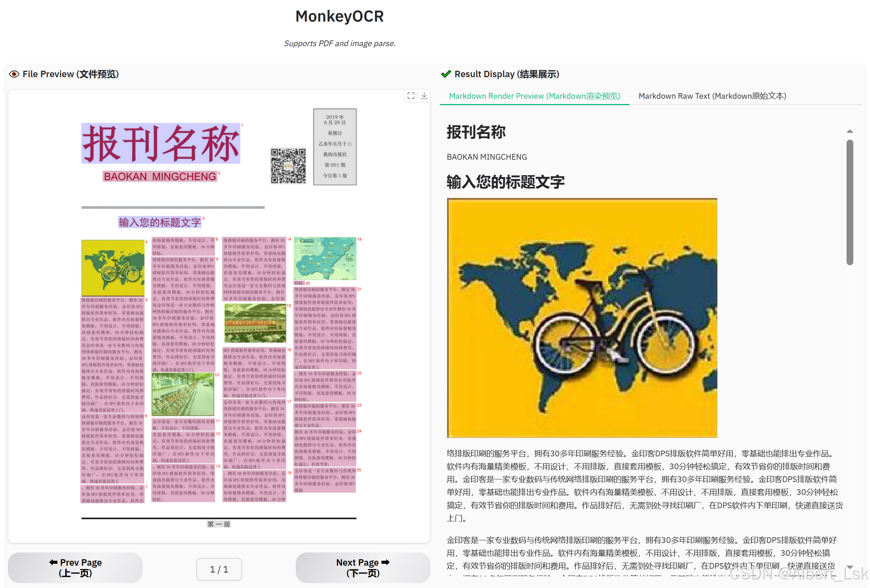Click the world-map thumbnail labeled 4 in preview
The image size is (870, 588).
pos(112,268)
